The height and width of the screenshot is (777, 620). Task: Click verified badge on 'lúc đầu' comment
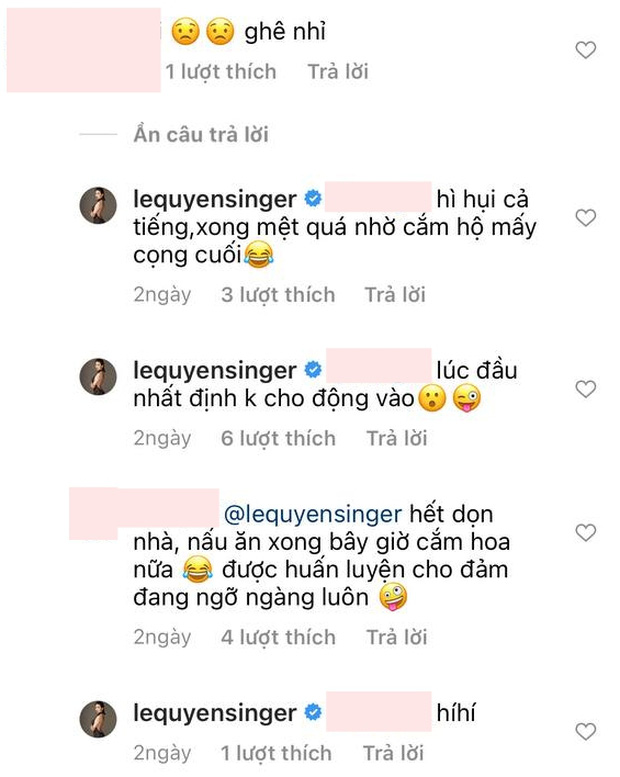pos(313,371)
